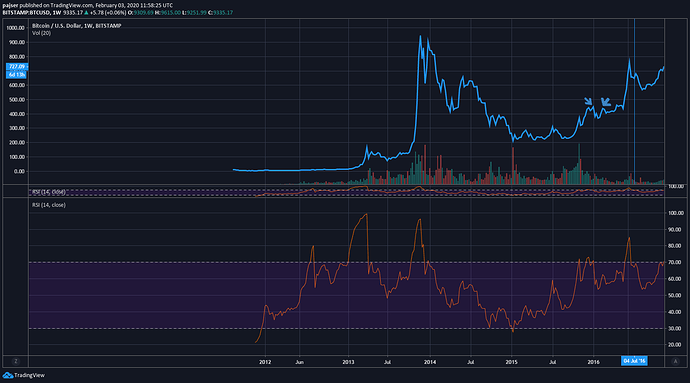Click the 2012 label on time axis
Image resolution: width=690 pixels, height=383 pixels.
click(x=265, y=362)
